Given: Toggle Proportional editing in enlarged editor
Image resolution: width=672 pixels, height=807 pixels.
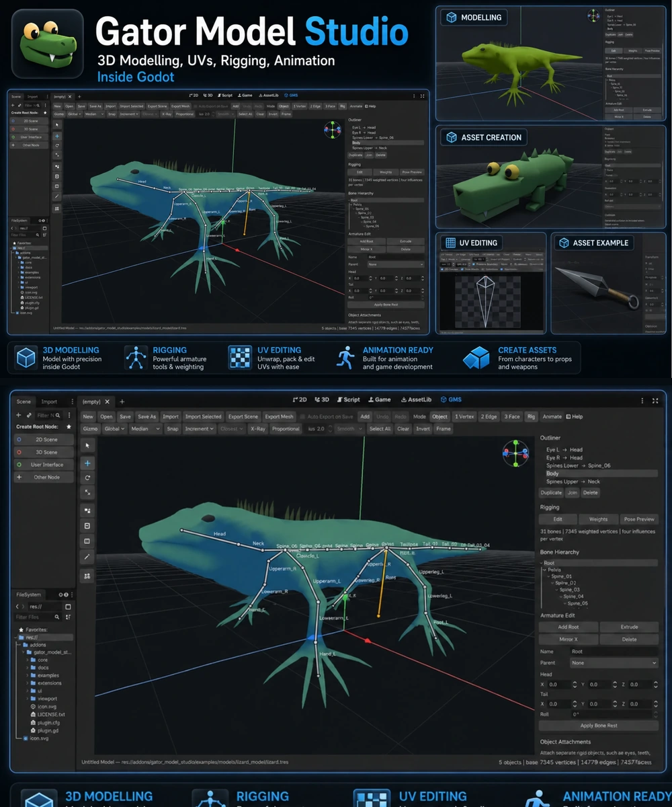Looking at the screenshot, I should pyautogui.click(x=286, y=428).
